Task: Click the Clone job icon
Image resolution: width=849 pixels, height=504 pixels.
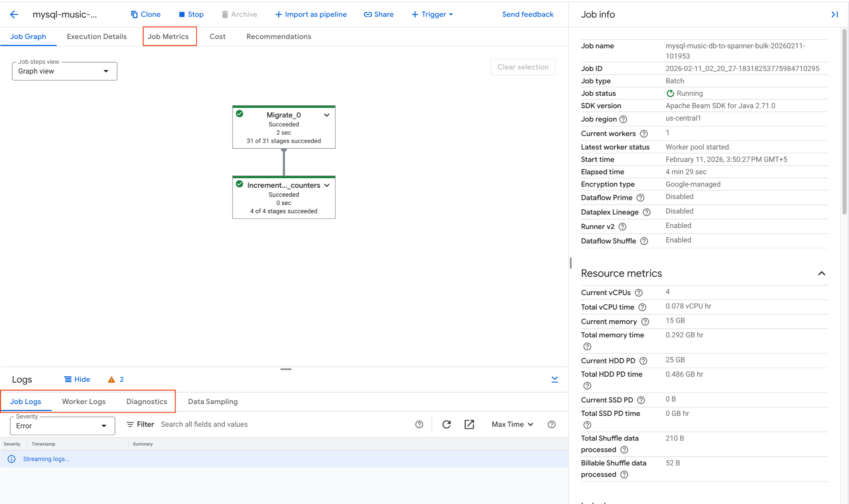Action: pos(134,15)
